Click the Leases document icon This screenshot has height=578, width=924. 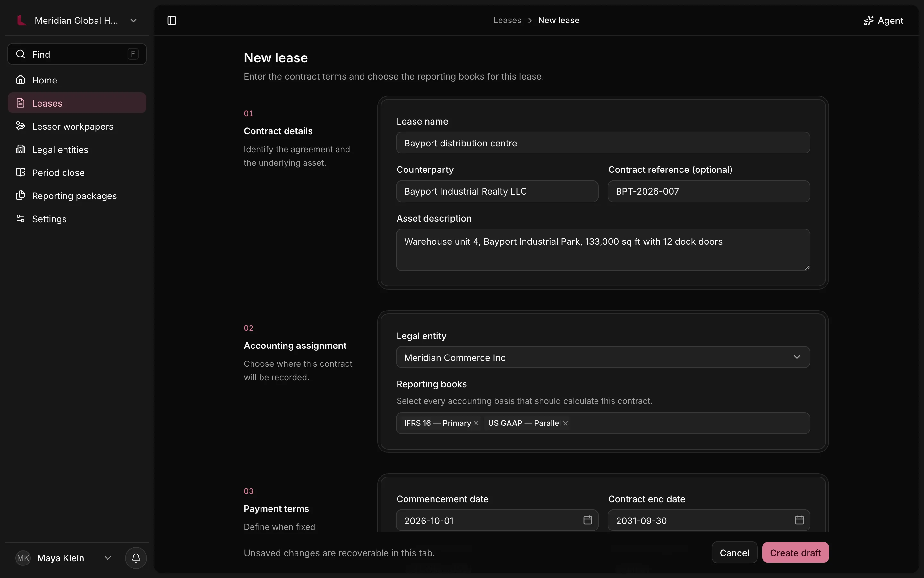tap(21, 103)
